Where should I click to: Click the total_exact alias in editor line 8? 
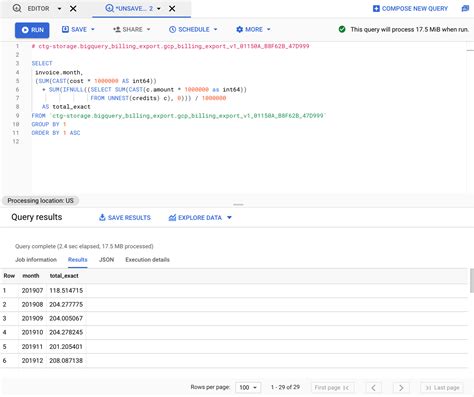[71, 107]
